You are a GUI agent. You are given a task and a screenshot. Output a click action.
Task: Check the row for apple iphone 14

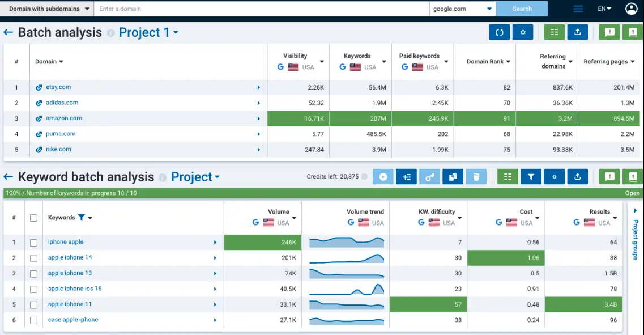33,257
